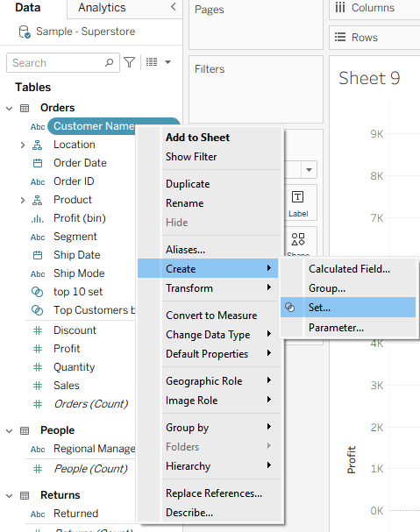Collapse the Returns table

[x=9, y=496]
